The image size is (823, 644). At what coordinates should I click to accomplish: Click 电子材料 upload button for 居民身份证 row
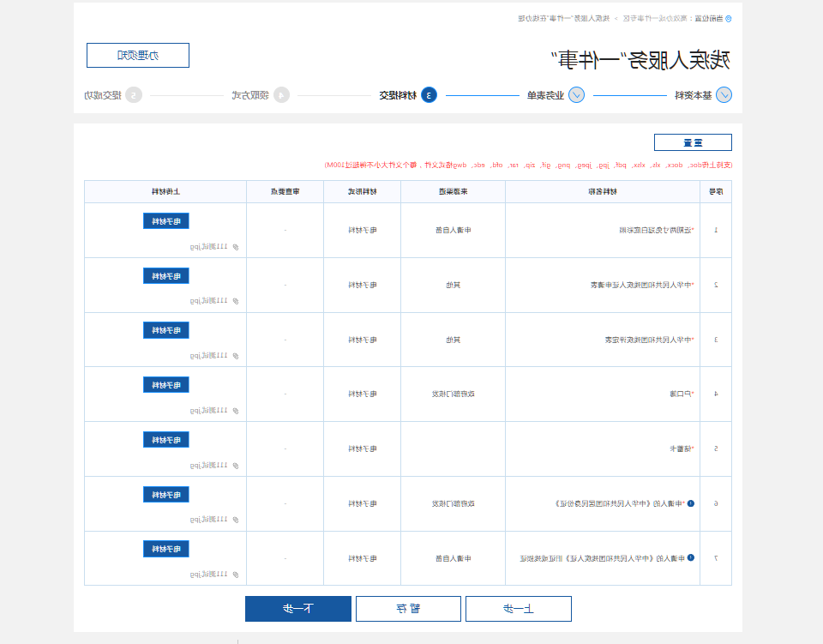coord(165,495)
